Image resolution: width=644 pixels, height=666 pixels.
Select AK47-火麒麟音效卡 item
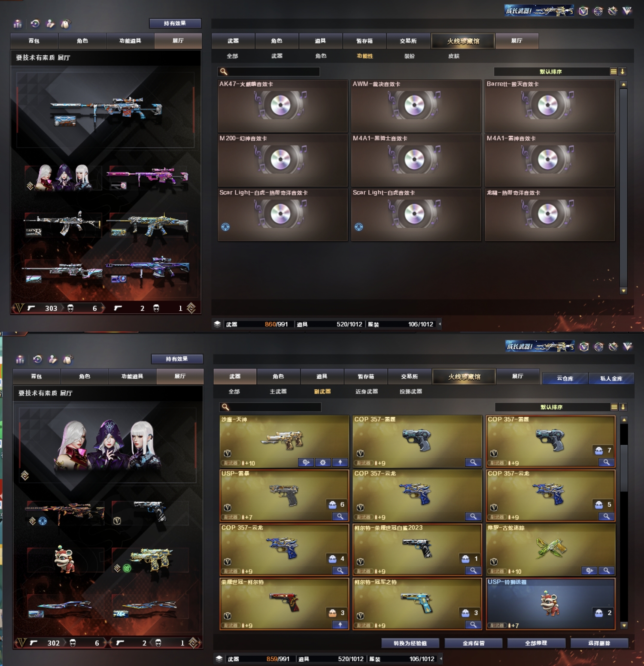(283, 106)
